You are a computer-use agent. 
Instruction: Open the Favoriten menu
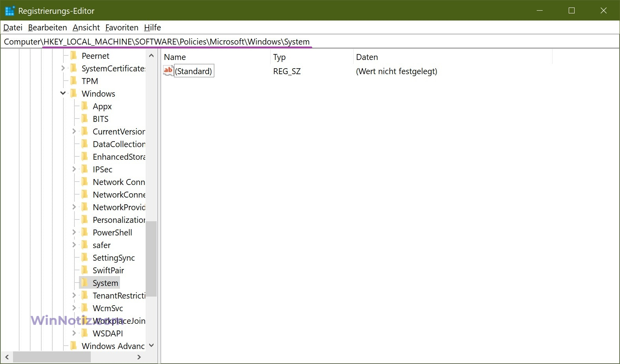pos(122,28)
